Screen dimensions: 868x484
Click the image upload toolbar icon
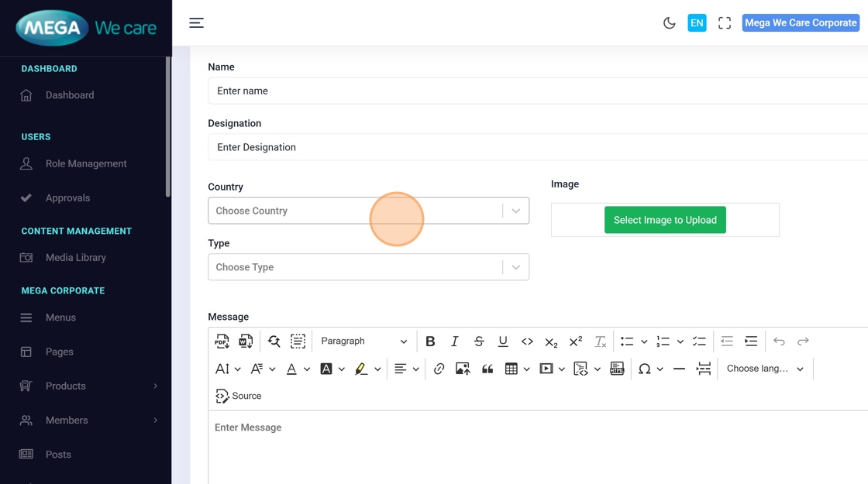pos(463,369)
